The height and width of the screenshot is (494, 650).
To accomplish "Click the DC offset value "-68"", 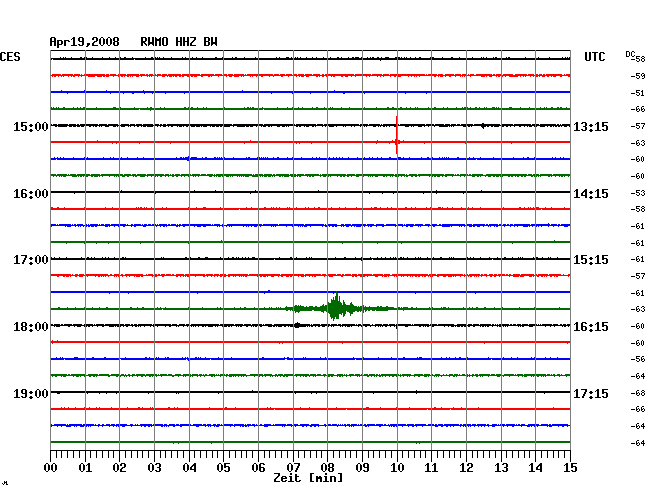I will [638, 393].
